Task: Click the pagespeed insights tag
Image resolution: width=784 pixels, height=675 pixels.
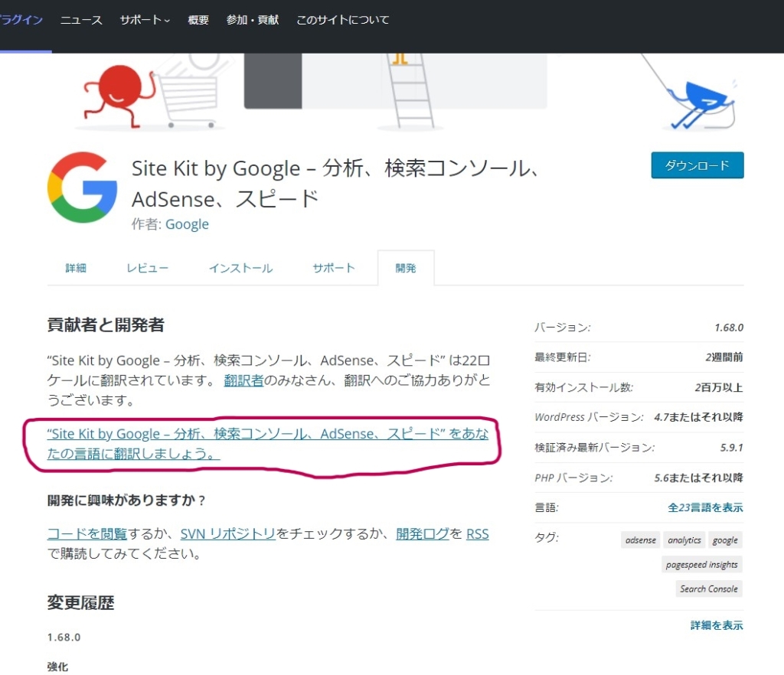Action: 701,565
